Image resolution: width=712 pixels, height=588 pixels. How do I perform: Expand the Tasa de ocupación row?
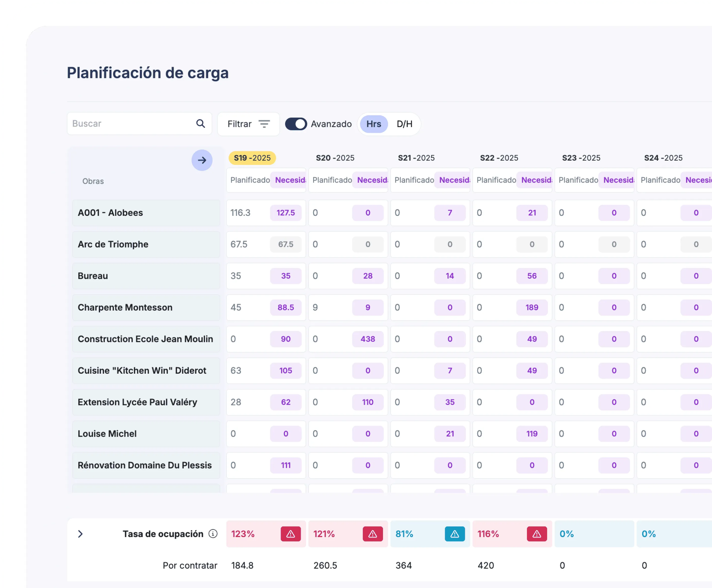[80, 534]
